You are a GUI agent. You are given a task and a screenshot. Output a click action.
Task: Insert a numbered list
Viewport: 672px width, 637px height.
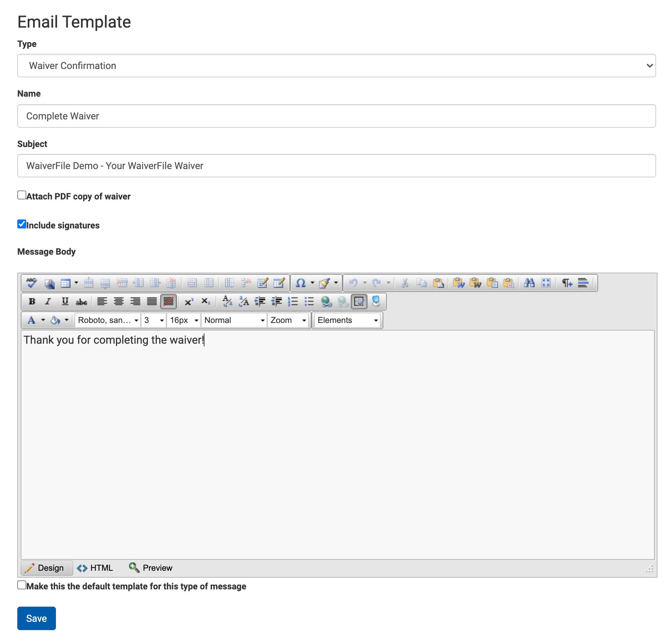292,302
